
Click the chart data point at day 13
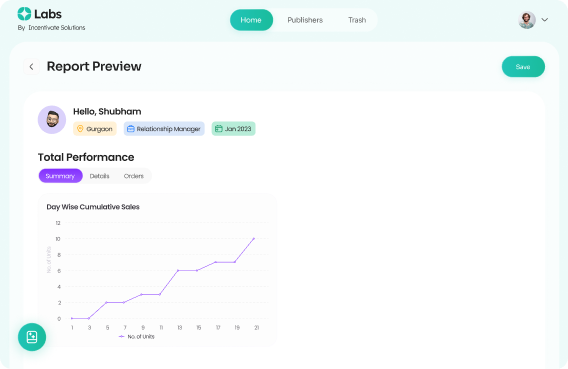(x=178, y=271)
